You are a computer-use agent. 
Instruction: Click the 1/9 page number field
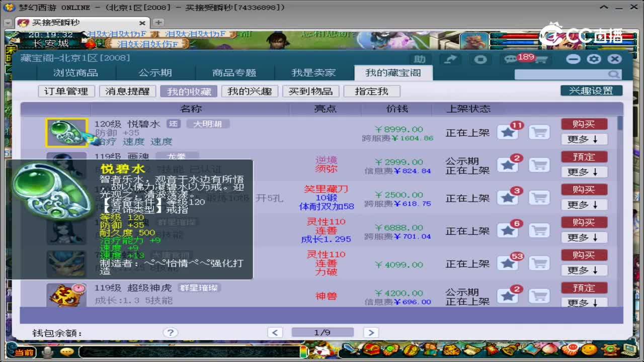coord(323,332)
